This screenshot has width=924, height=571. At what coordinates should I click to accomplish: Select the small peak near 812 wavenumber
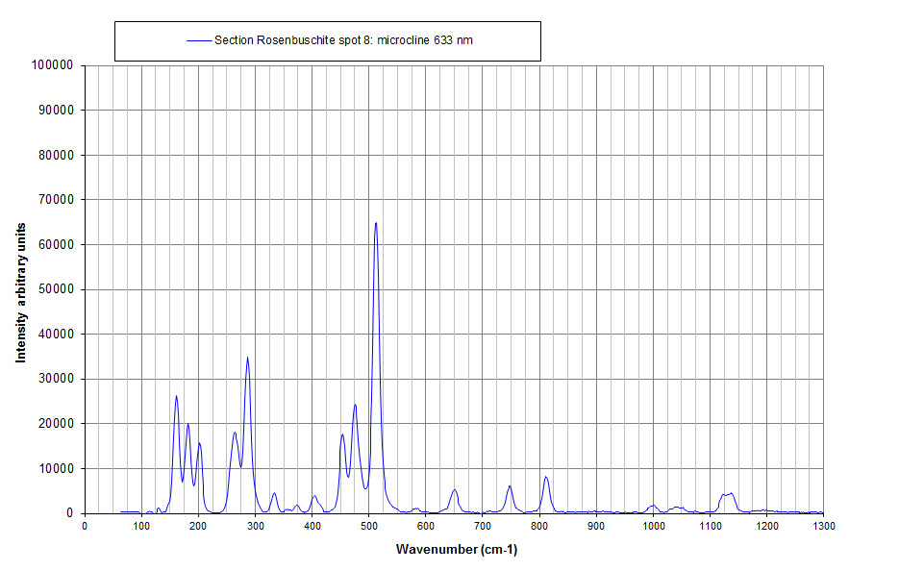point(546,477)
